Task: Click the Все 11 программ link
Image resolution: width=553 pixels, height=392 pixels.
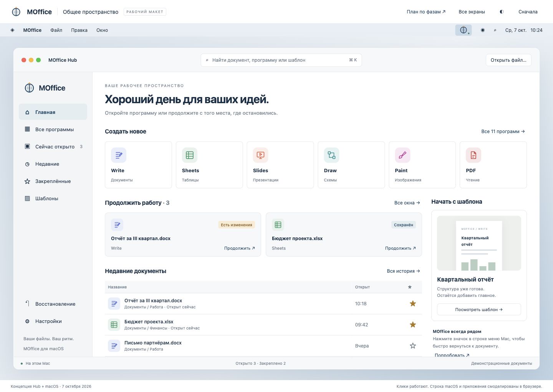Action: point(503,132)
